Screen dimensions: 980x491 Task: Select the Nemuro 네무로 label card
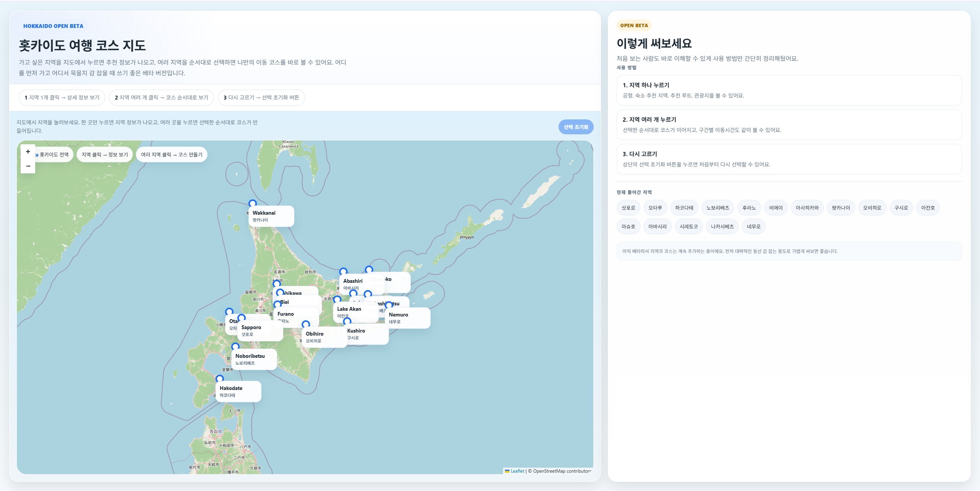[x=407, y=318]
